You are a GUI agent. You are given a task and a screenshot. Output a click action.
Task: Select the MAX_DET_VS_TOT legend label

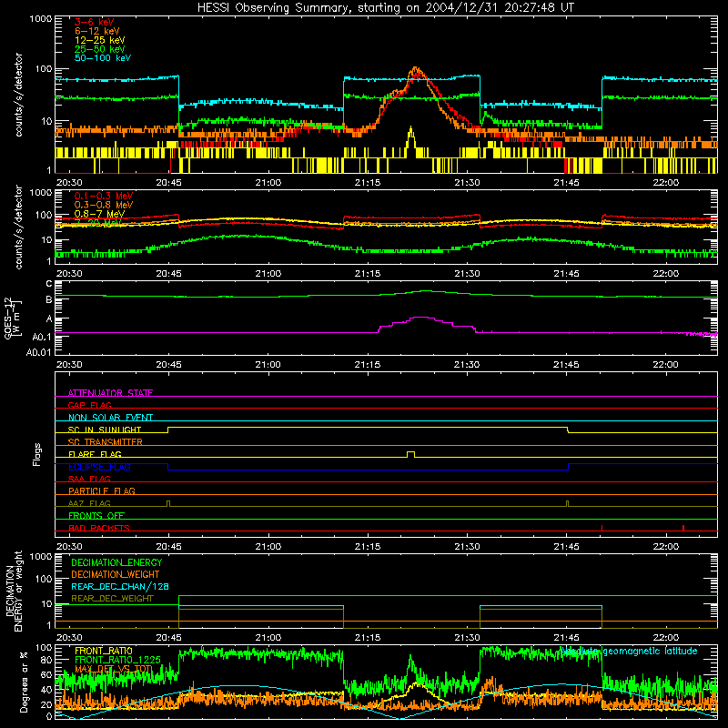113,669
